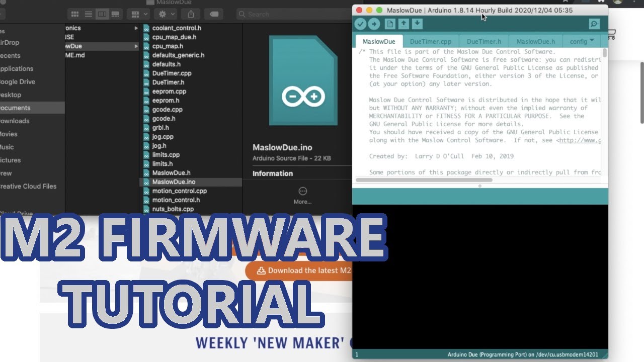Screen dimensions: 644x362
Task: Switch to the DueTimer.cpp tab
Action: click(431, 41)
